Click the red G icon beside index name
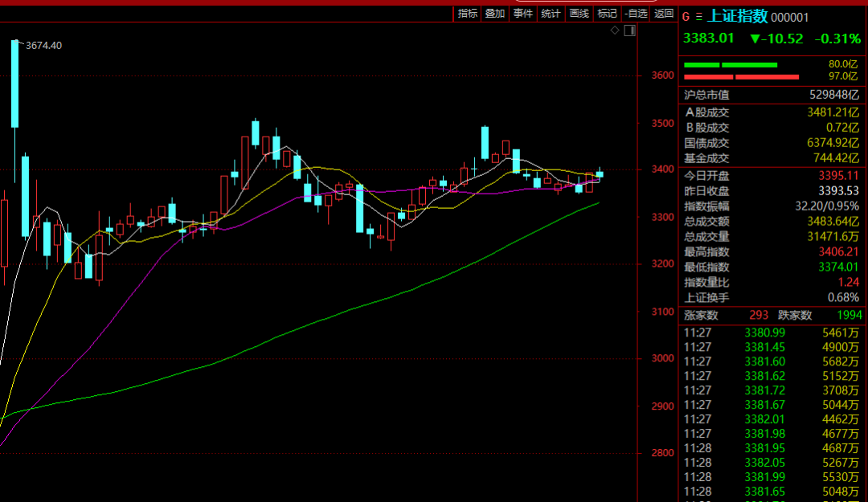This screenshot has height=502, width=868. (686, 17)
